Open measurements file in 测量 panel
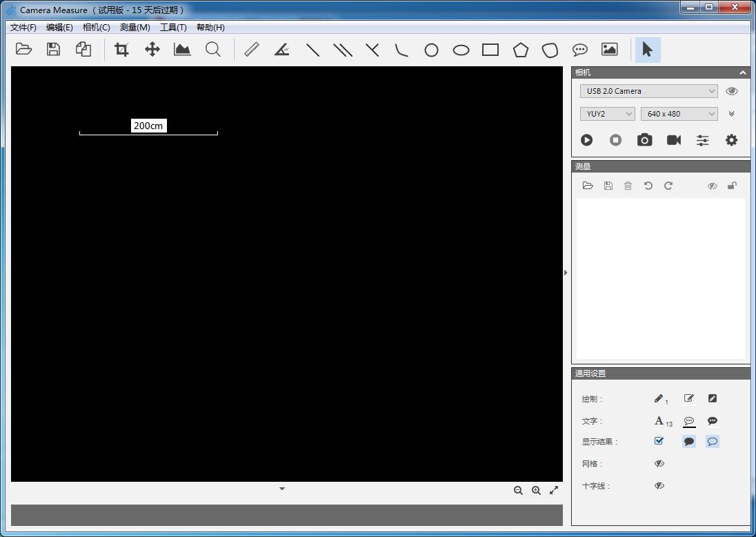 tap(588, 186)
